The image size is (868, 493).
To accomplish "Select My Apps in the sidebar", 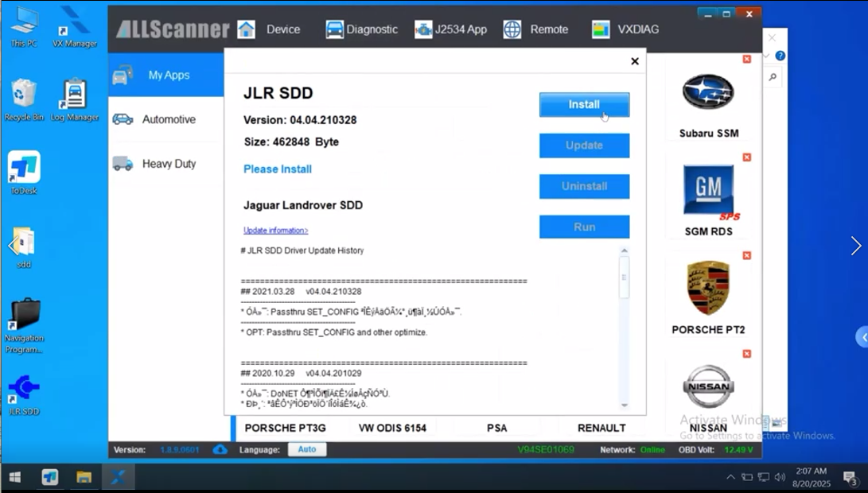I will pos(166,76).
